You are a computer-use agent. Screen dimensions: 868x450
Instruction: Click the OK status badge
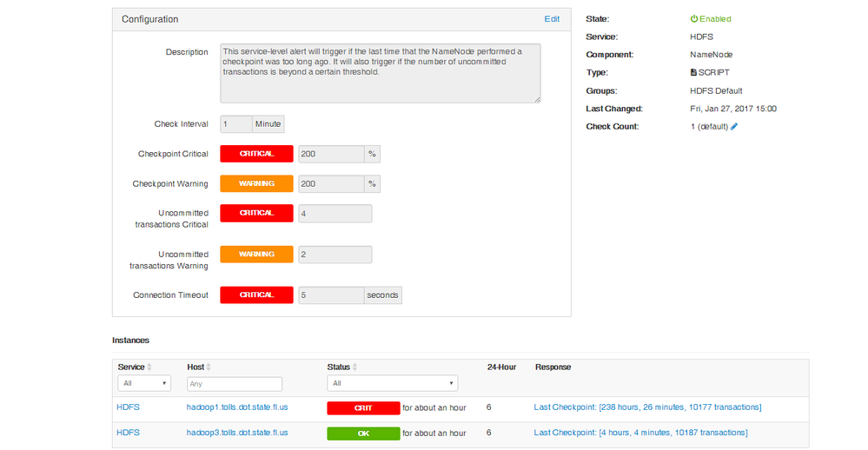click(363, 433)
